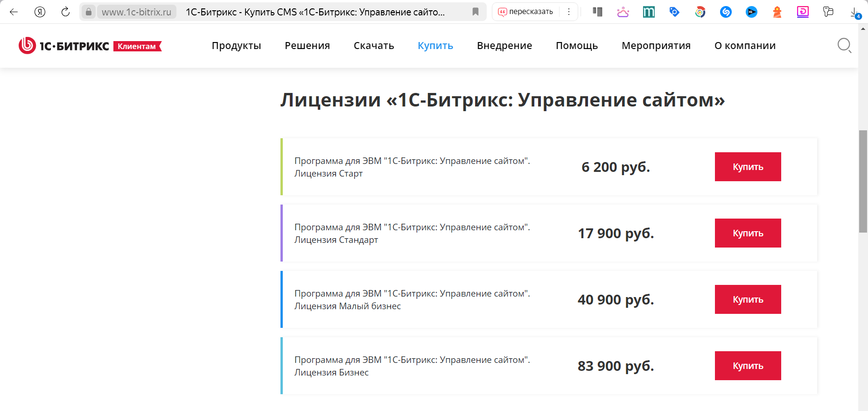The image size is (868, 411).
Task: Click the multicolor circle extension icon
Action: pyautogui.click(x=700, y=12)
